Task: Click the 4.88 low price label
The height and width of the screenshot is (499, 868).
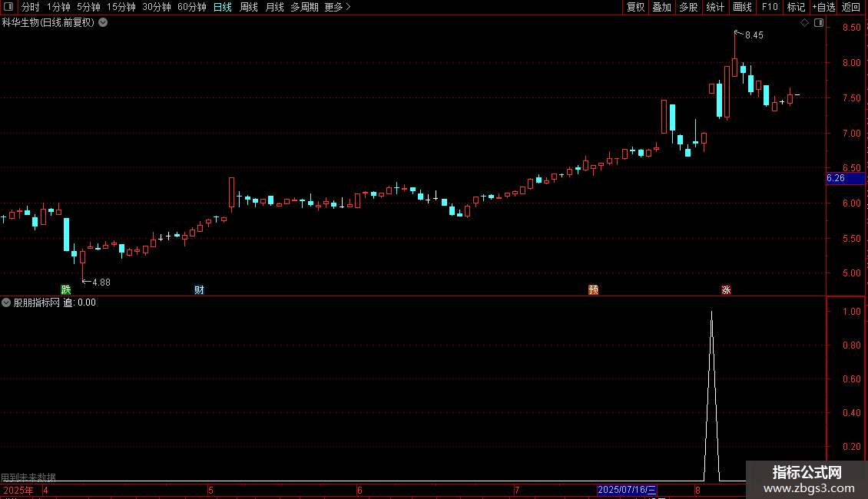Action: (101, 283)
